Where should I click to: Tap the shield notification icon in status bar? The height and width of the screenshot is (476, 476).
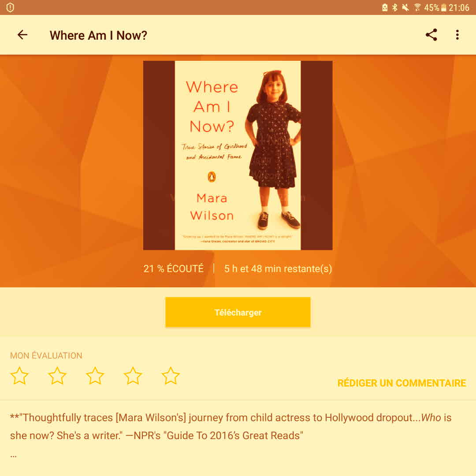click(x=10, y=7)
